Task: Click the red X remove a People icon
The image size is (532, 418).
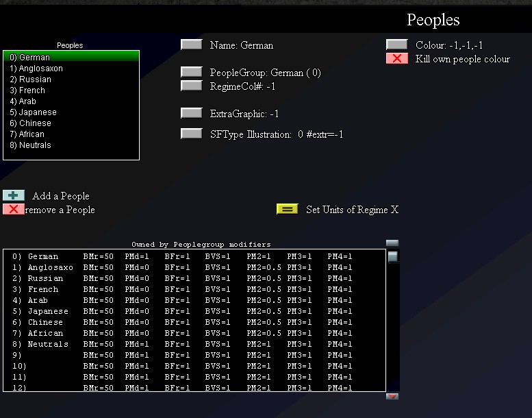Action: pos(14,209)
